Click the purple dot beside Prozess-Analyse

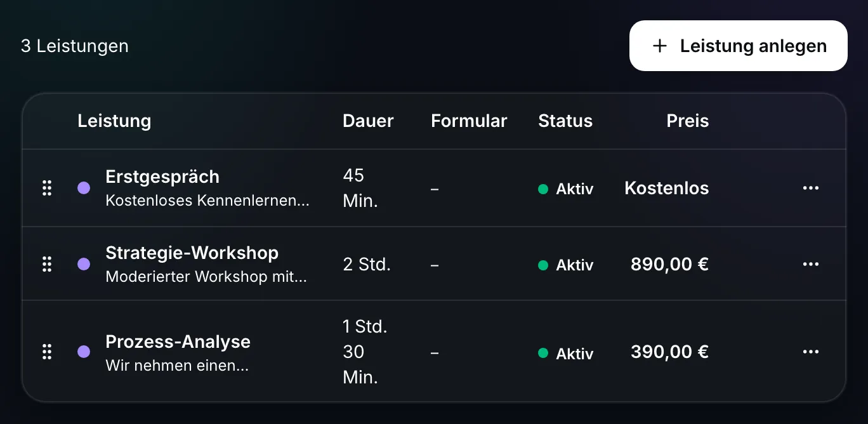click(84, 352)
